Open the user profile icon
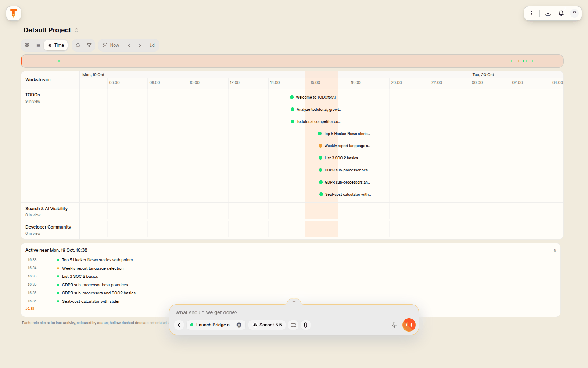Image resolution: width=588 pixels, height=368 pixels. point(574,13)
